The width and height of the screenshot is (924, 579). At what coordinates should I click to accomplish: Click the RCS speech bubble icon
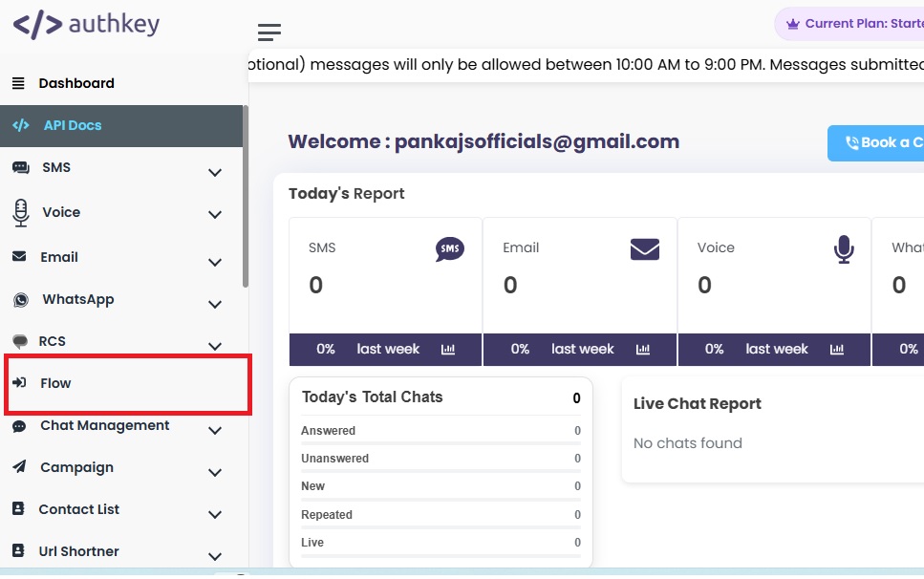(x=20, y=341)
